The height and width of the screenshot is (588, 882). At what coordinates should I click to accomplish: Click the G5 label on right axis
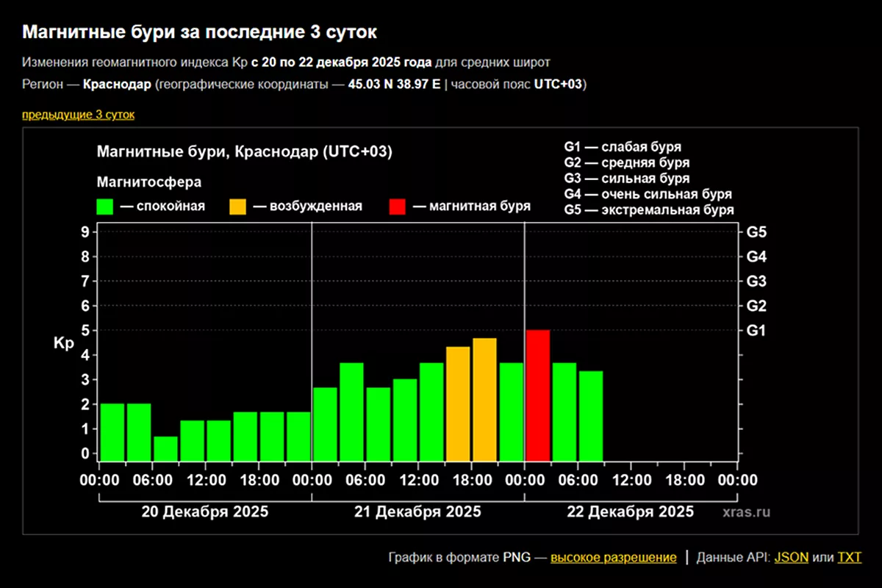pyautogui.click(x=756, y=232)
